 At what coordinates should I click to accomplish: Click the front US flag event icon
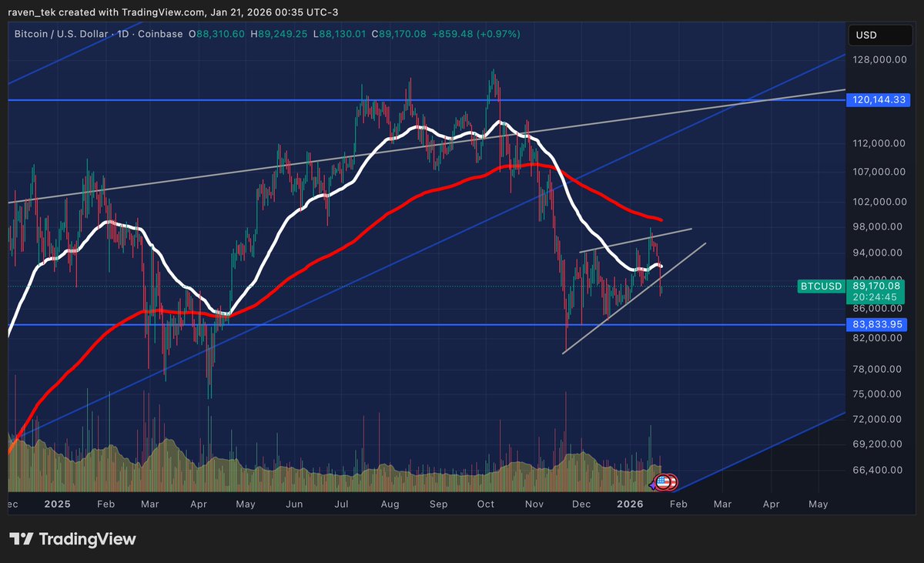click(664, 482)
